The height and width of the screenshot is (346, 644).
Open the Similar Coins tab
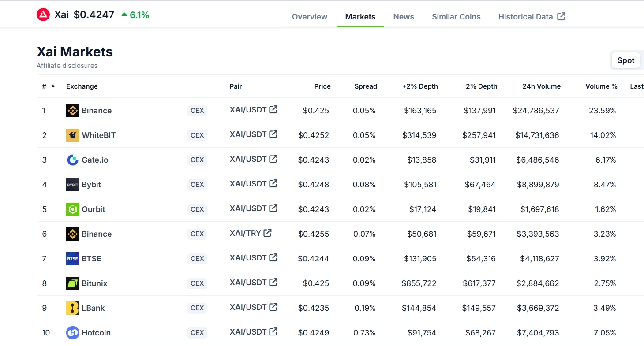pos(456,17)
